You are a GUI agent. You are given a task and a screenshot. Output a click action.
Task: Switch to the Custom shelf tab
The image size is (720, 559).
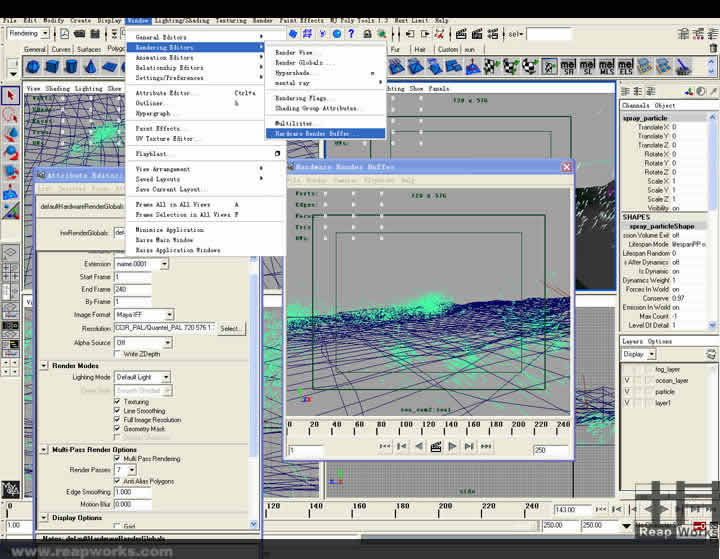pyautogui.click(x=448, y=49)
